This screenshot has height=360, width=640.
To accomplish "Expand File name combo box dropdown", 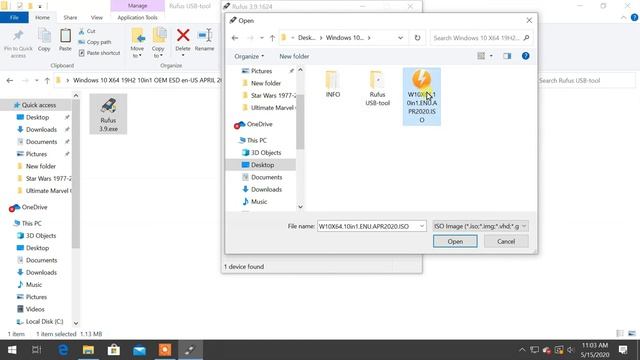I will 422,226.
